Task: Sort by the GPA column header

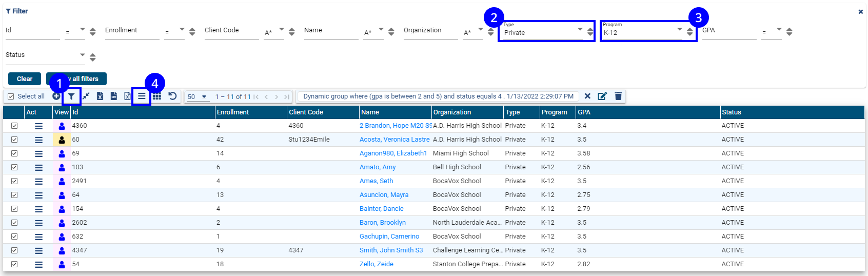Action: [584, 112]
